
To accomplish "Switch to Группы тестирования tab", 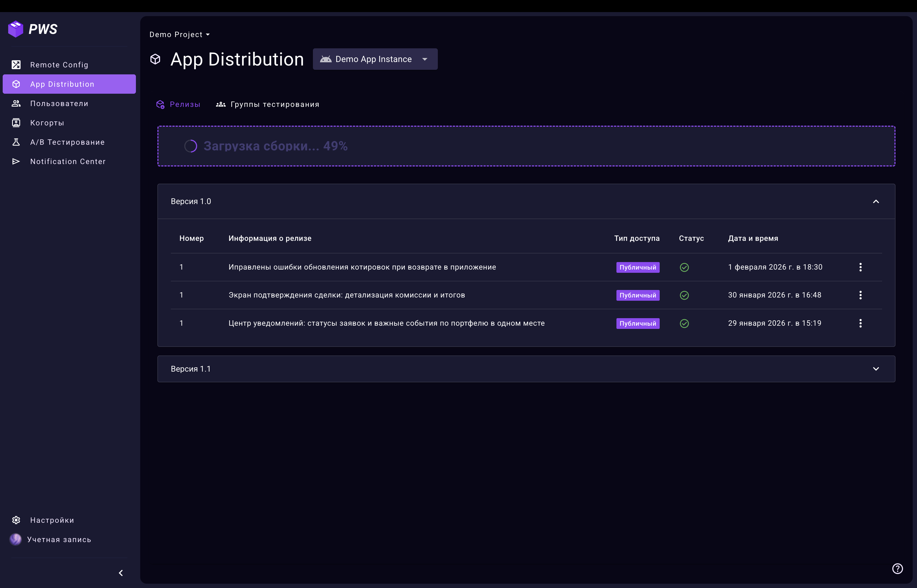I will coord(268,104).
